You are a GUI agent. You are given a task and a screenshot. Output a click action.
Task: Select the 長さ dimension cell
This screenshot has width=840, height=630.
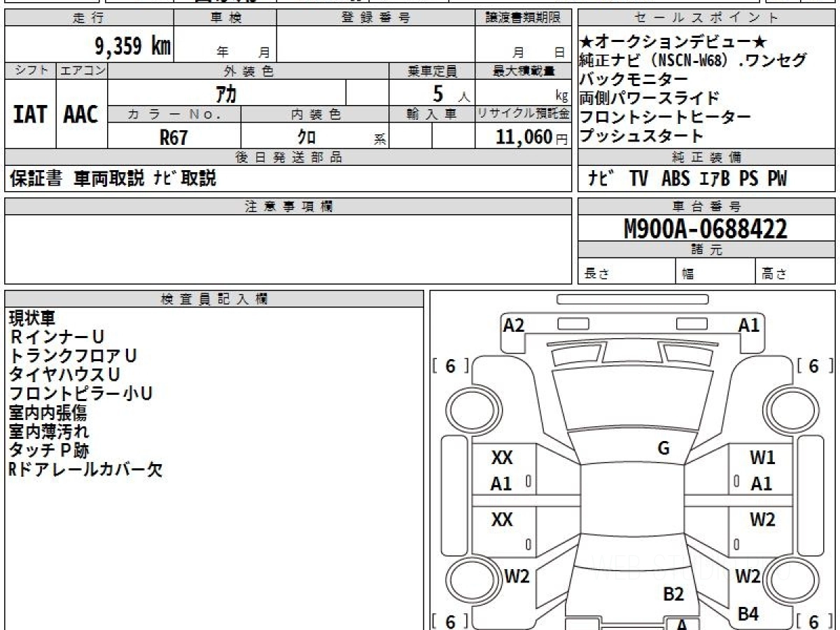(628, 272)
